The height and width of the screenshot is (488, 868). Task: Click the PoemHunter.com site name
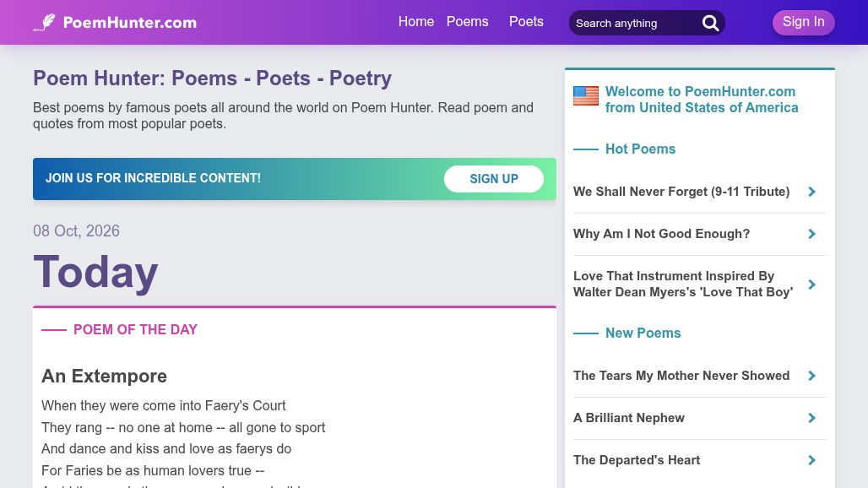coord(130,23)
